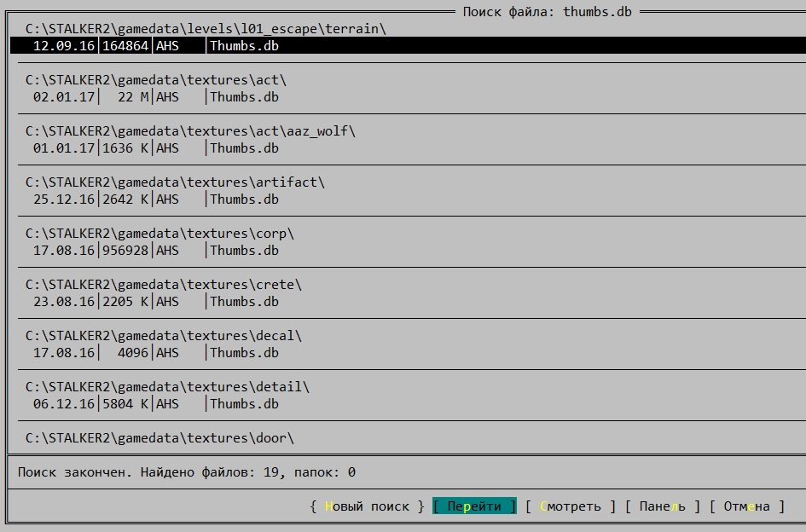The height and width of the screenshot is (532, 806).
Task: Select Thumbs.db in l01_escape\terrain folder
Action: 244,46
